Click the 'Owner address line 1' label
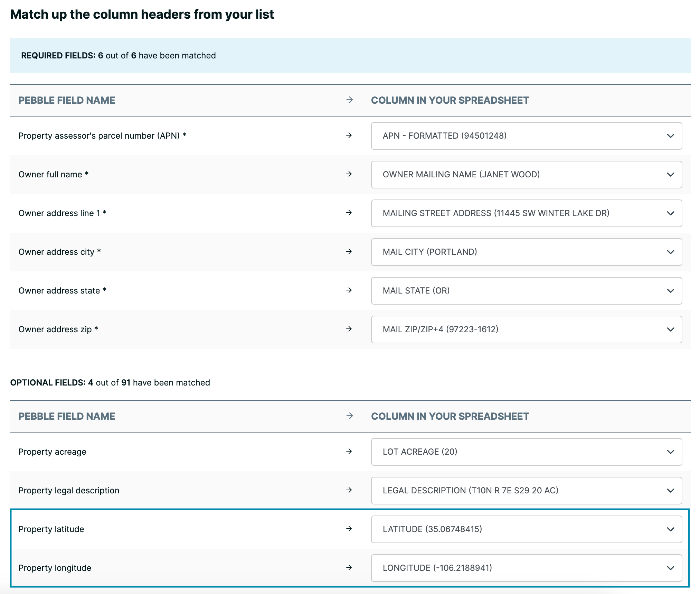700x594 pixels. pyautogui.click(x=62, y=213)
